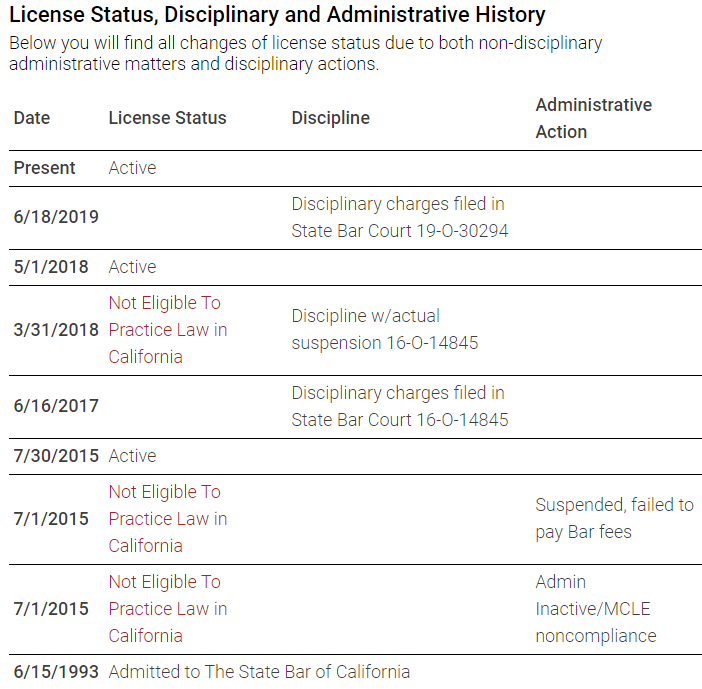
Task: Click the 6/16/2017 date entry
Action: [x=56, y=406]
